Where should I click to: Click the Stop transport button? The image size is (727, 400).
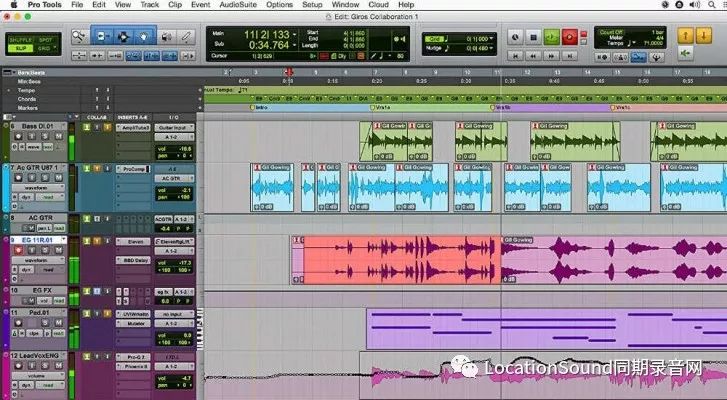[533, 37]
